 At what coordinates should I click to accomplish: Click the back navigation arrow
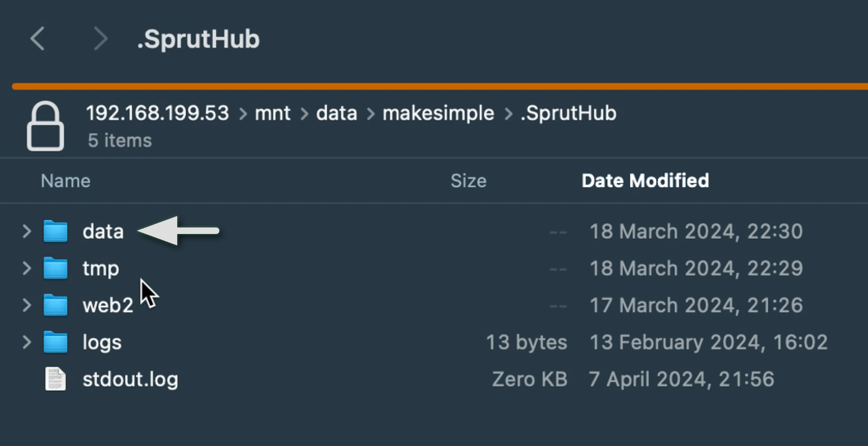click(x=38, y=38)
